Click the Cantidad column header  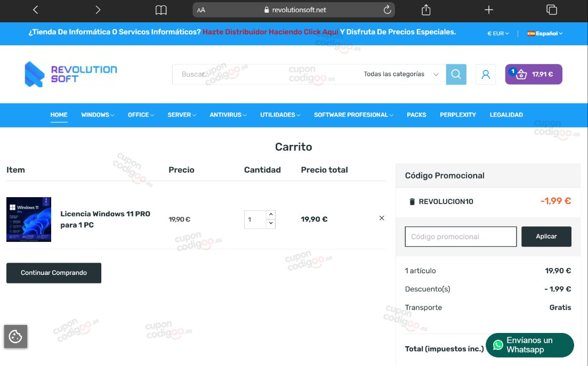point(262,170)
